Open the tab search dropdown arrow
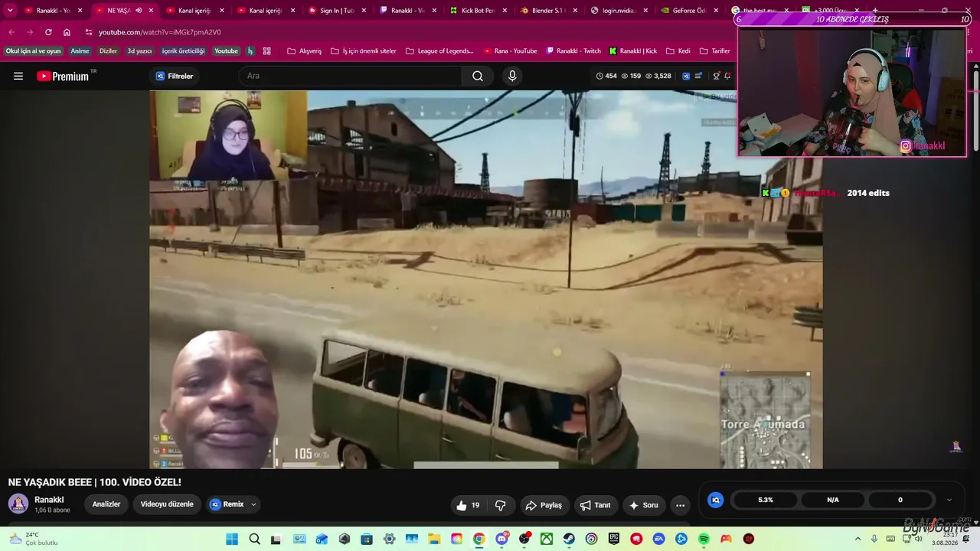 point(10,11)
